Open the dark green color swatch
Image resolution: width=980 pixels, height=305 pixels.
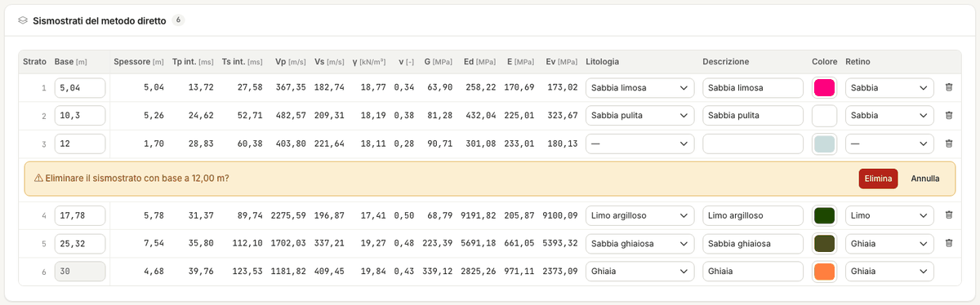825,215
